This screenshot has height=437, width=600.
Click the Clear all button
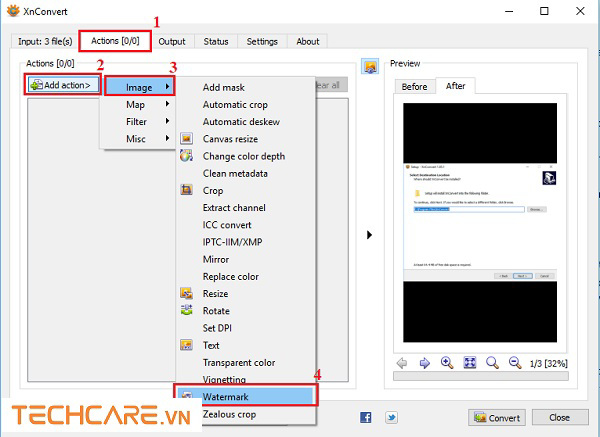(331, 85)
